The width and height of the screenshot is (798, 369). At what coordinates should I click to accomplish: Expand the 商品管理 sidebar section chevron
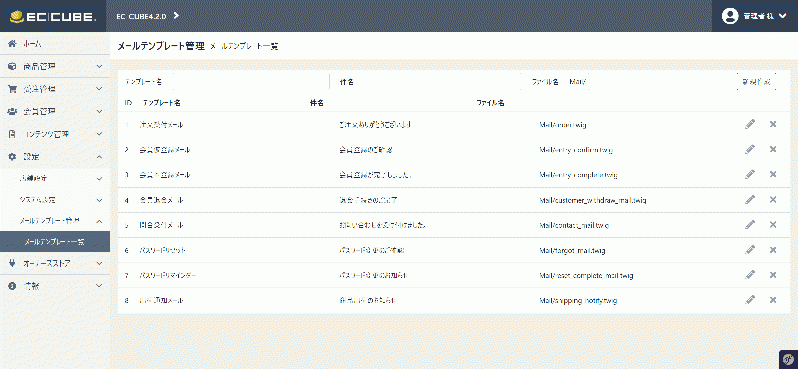coord(100,67)
